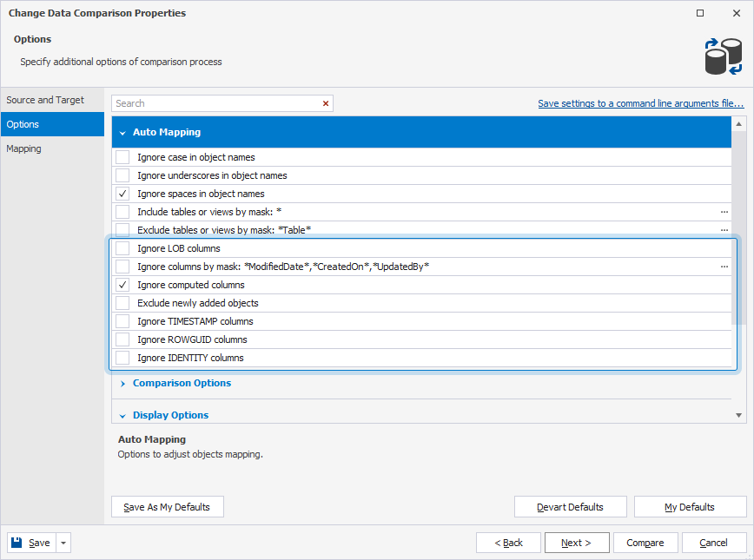Click ellipsis for Ignore columns by mask
The width and height of the screenshot is (754, 560).
coord(724,267)
